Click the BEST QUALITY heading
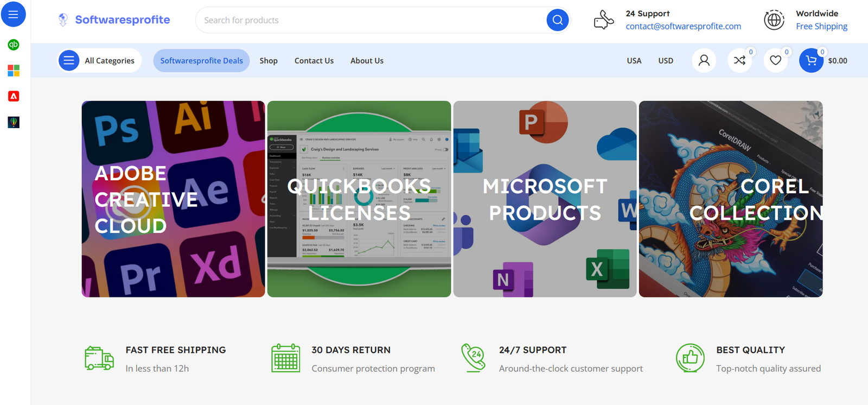This screenshot has height=405, width=868. [x=750, y=350]
